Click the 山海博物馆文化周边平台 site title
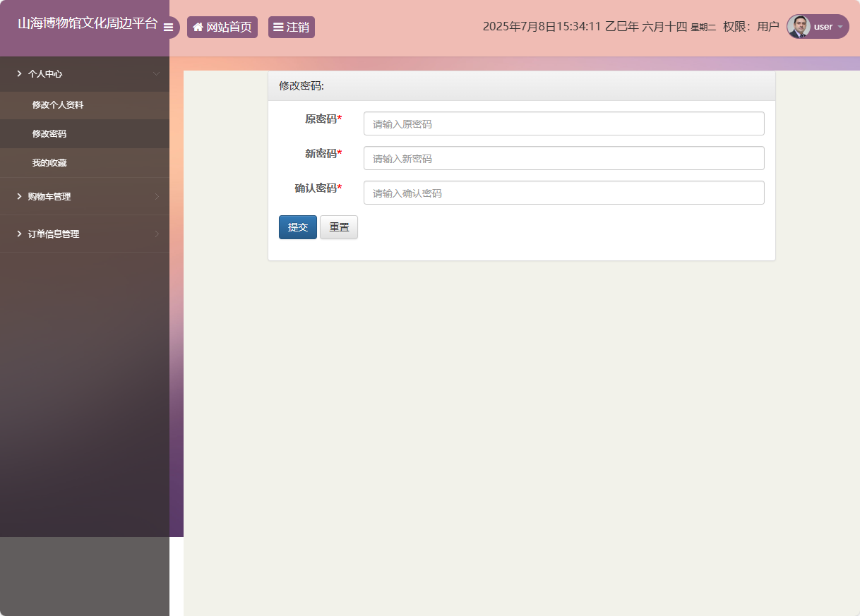This screenshot has width=860, height=616. 88,23
